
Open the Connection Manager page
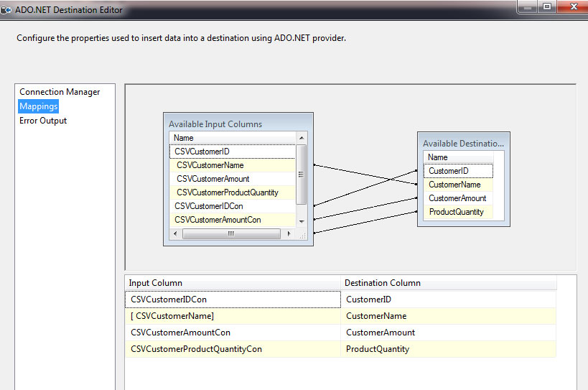(60, 92)
